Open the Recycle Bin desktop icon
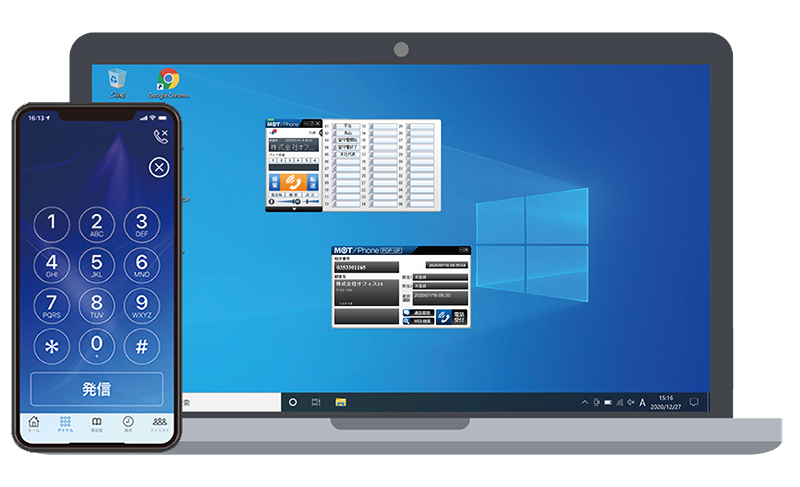Viewport: 800px width, 487px height. point(118,82)
